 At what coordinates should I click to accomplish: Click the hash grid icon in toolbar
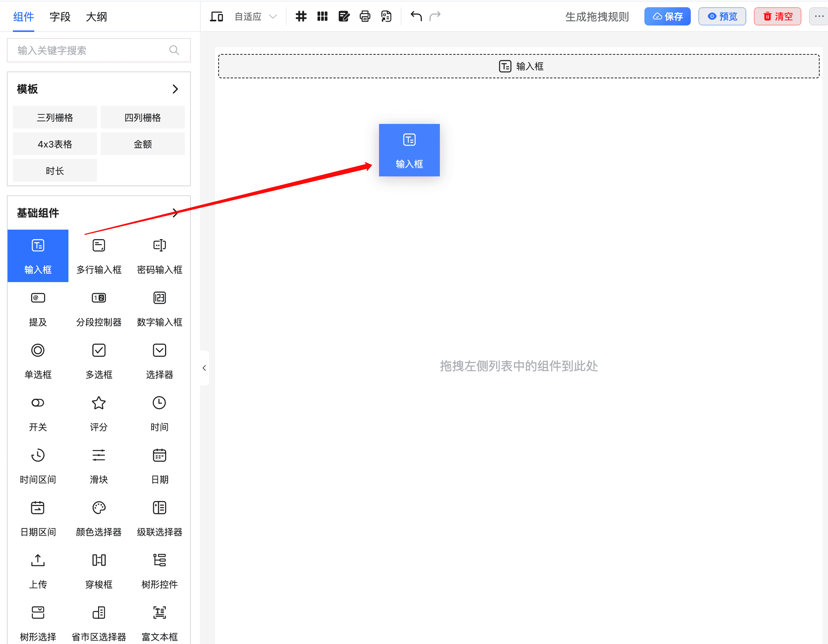(x=301, y=16)
